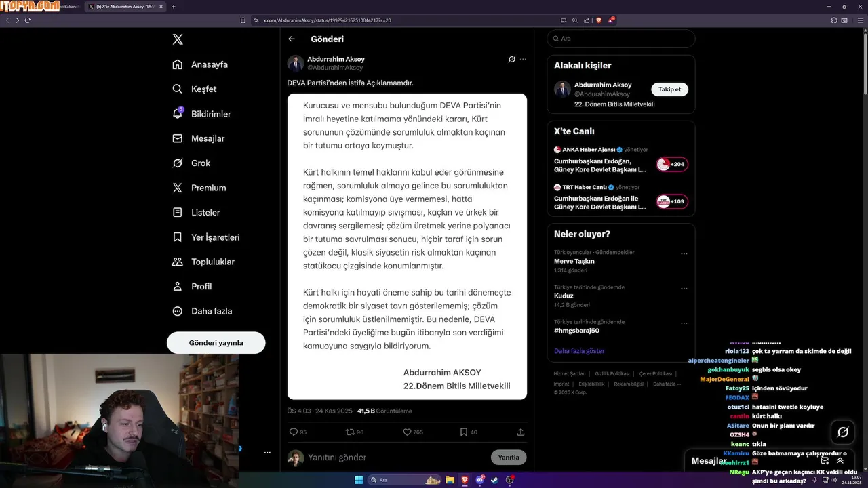The width and height of the screenshot is (868, 488).
Task: Click the repost icon with 96
Action: pyautogui.click(x=350, y=432)
